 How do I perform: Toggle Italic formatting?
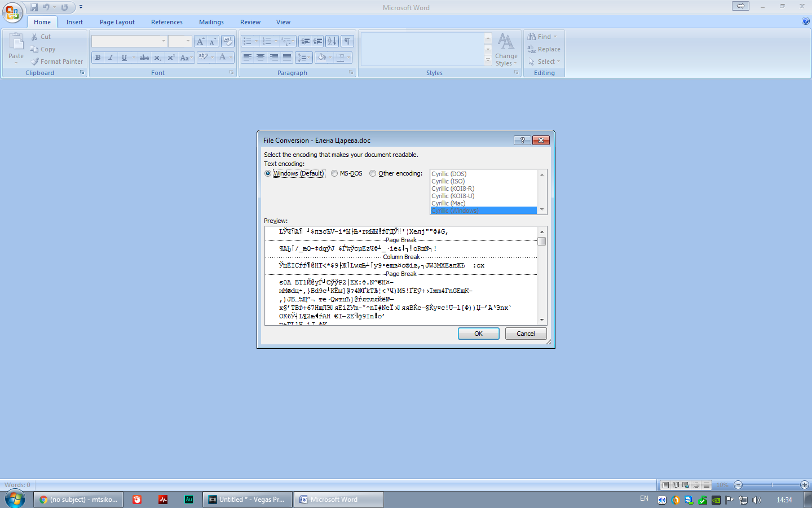tap(111, 58)
